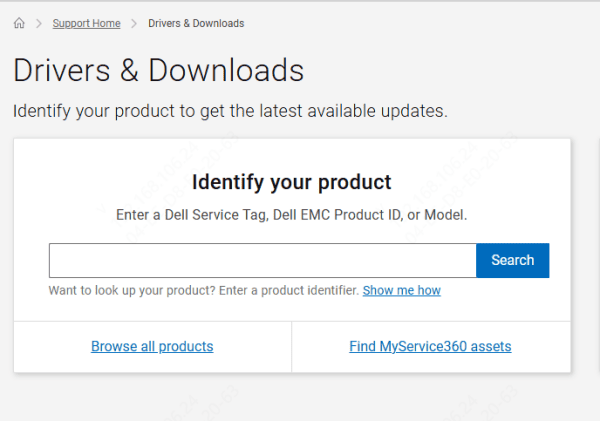Focus the product identifier search field

point(262,260)
